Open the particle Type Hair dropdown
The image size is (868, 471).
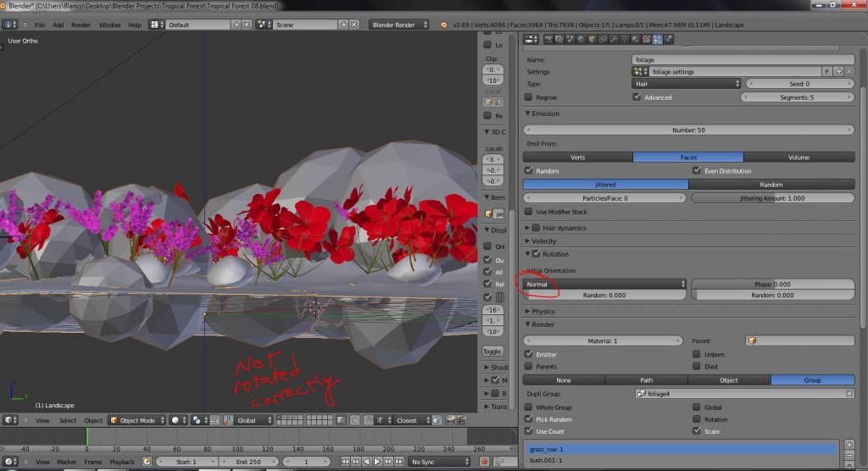point(686,84)
